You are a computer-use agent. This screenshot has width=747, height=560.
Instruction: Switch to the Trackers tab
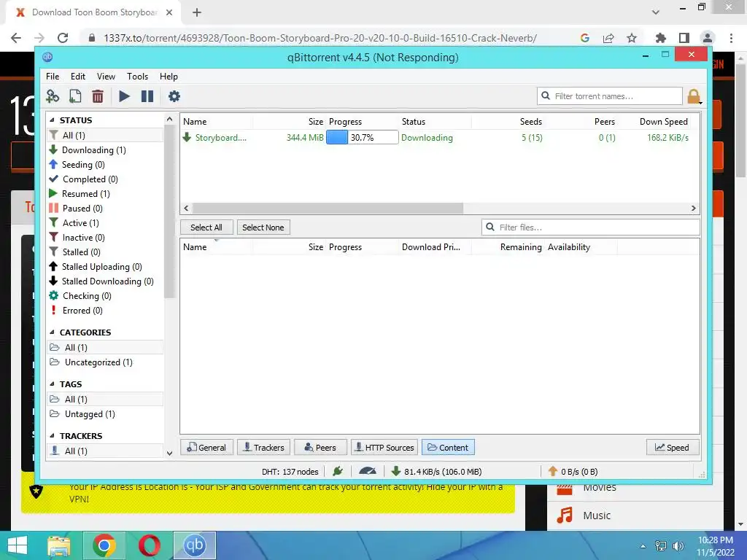coord(264,448)
